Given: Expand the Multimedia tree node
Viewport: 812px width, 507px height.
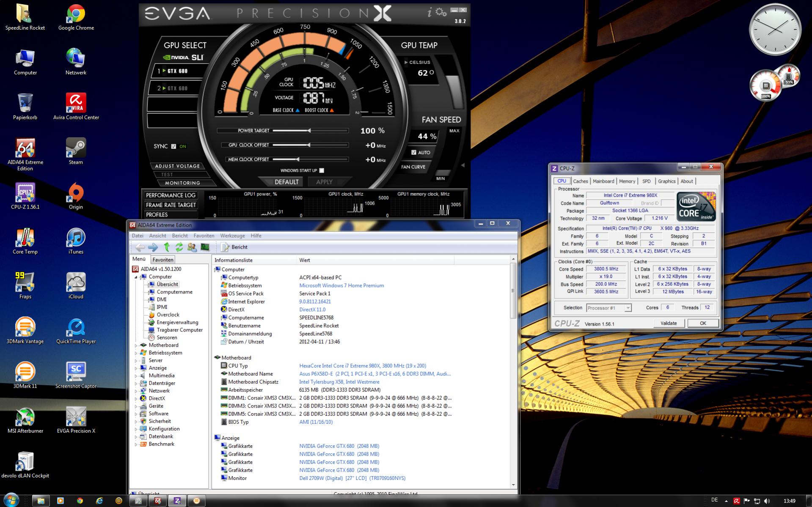Looking at the screenshot, I should (136, 376).
